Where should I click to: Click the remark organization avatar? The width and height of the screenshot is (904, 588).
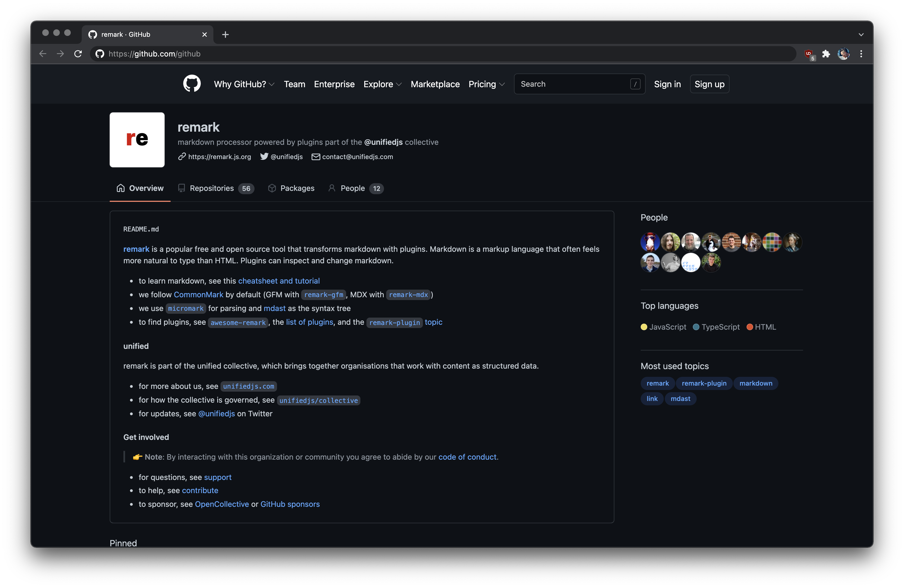click(x=137, y=140)
